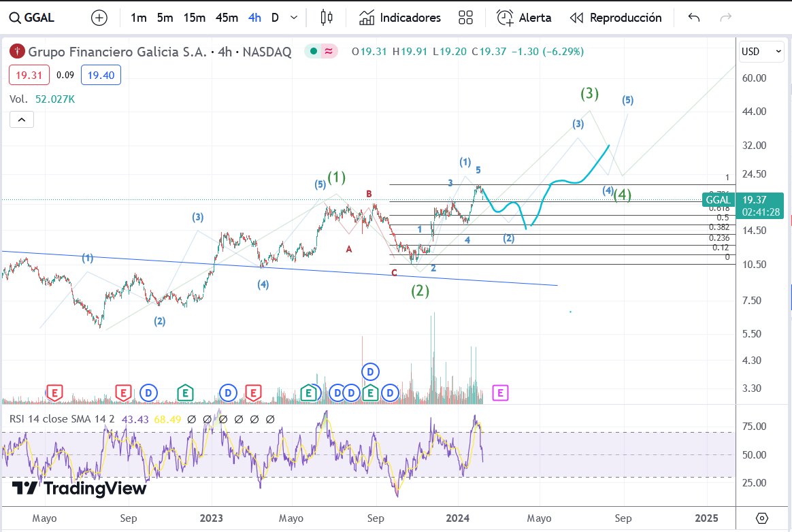The image size is (792, 532).
Task: Click the green (2) wave label
Action: [x=420, y=291]
